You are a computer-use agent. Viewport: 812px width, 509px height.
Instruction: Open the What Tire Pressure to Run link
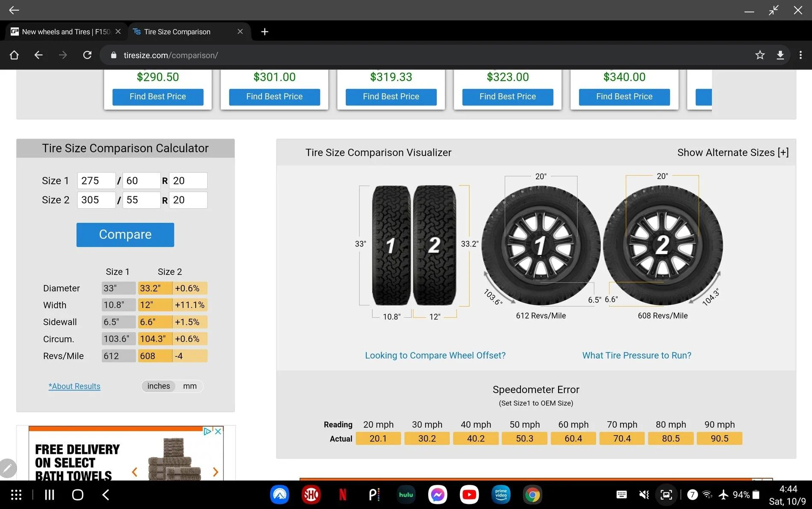(636, 355)
